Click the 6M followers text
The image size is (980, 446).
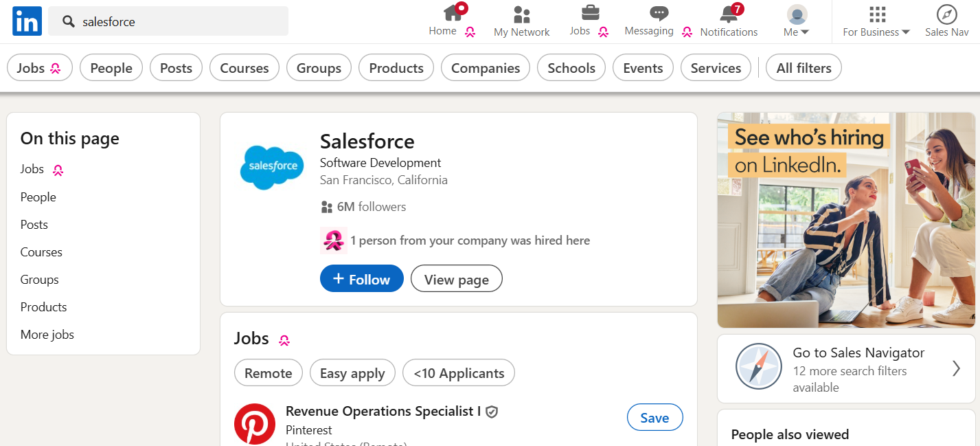pos(372,207)
